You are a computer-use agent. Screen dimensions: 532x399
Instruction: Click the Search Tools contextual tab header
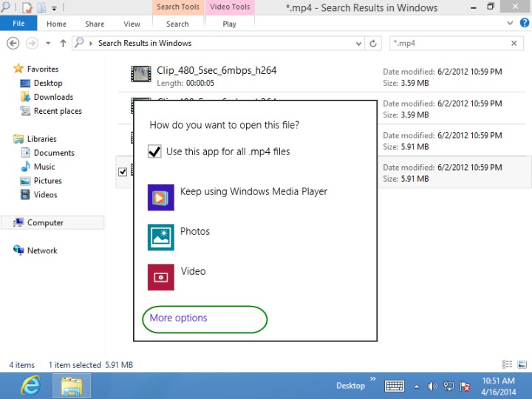[178, 7]
